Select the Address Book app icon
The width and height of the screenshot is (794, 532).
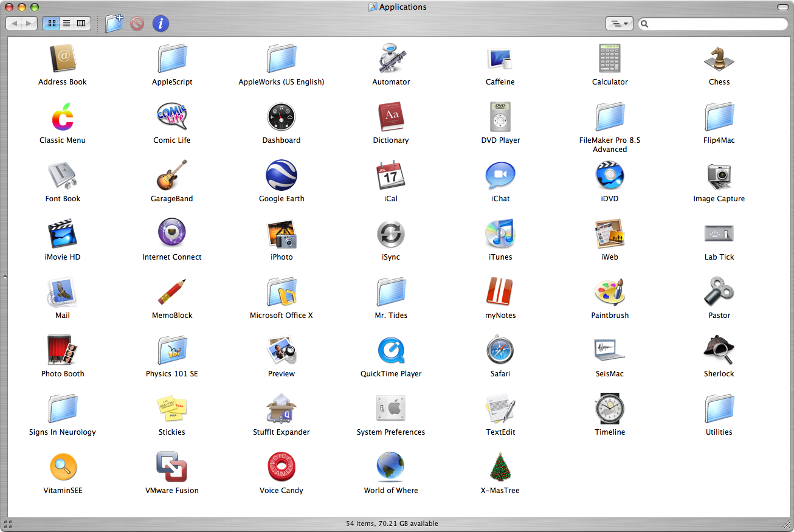click(63, 59)
